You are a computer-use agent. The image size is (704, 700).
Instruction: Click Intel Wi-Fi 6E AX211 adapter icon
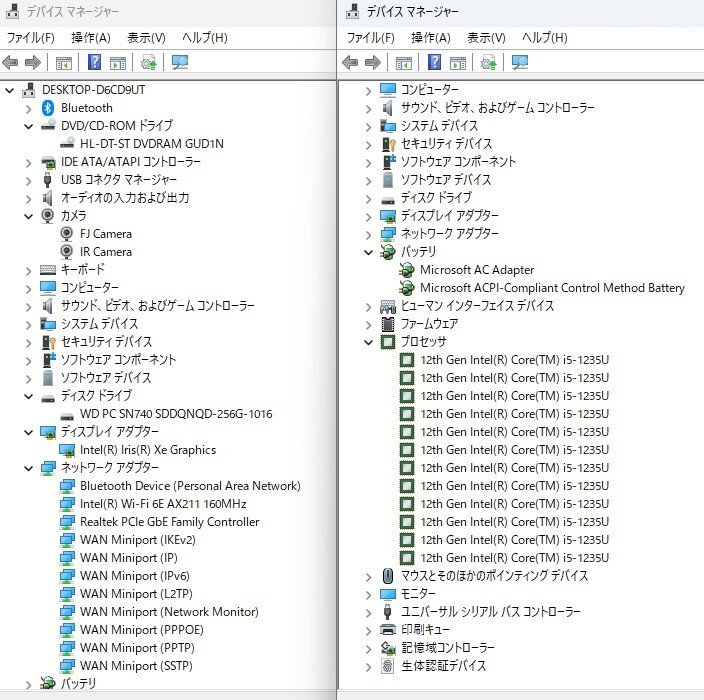click(x=67, y=504)
